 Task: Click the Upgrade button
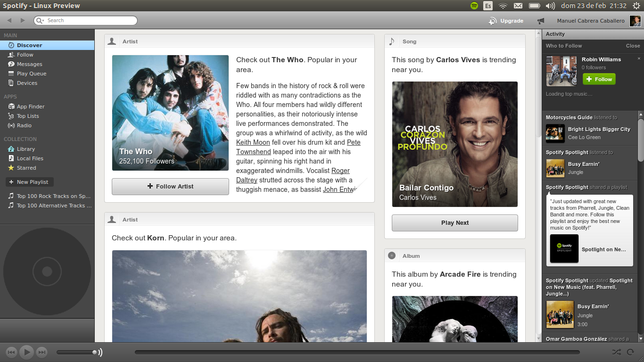[x=506, y=21]
